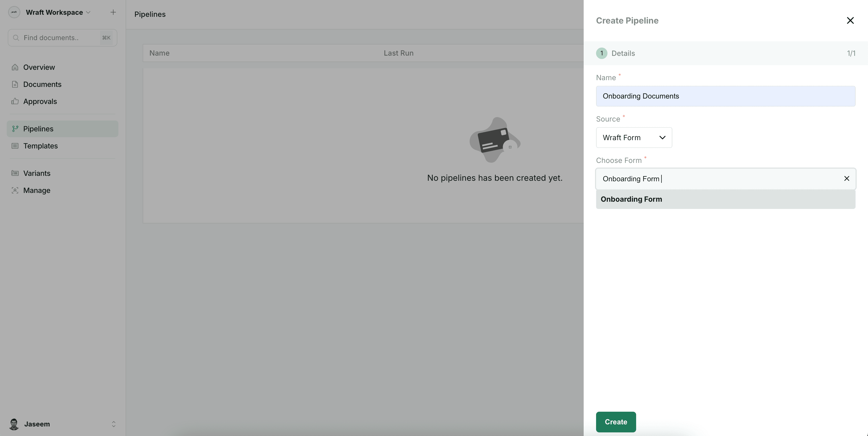The height and width of the screenshot is (436, 868).
Task: Close the Create Pipeline panel
Action: pos(850,21)
